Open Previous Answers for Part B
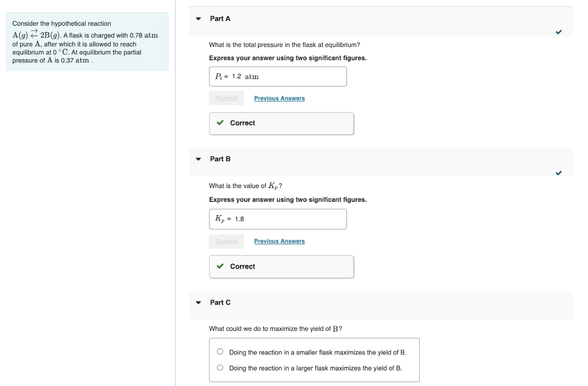 [x=279, y=241]
